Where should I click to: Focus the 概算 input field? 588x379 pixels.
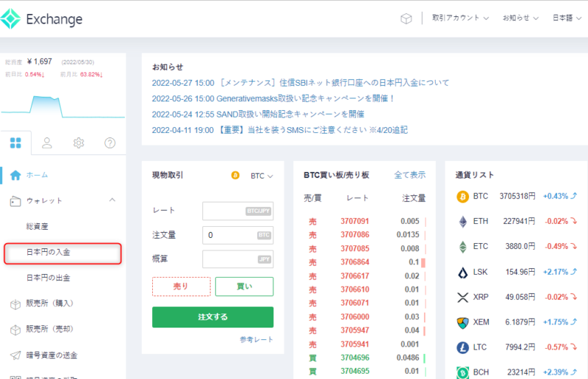[237, 259]
